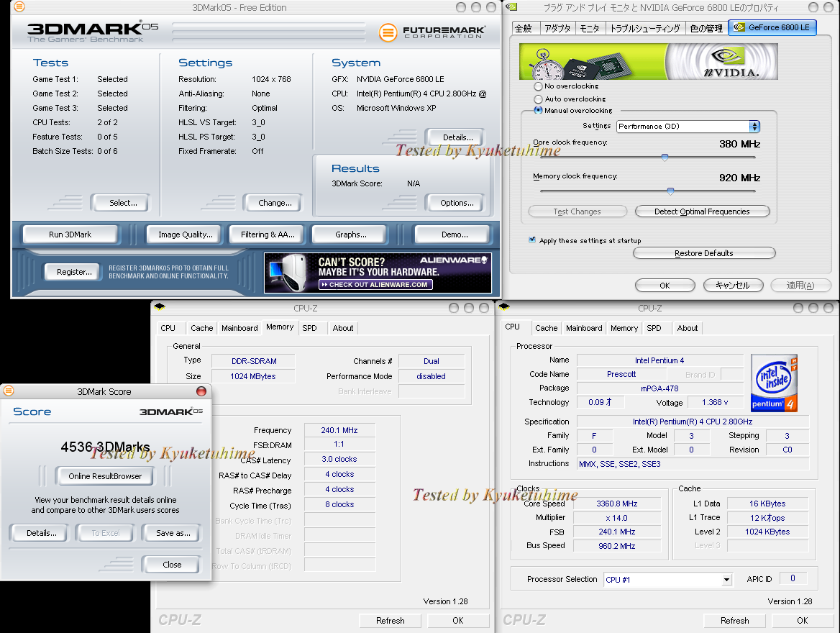The height and width of the screenshot is (633, 840).
Task: Click Close in 3DMark Score window
Action: coord(172,565)
